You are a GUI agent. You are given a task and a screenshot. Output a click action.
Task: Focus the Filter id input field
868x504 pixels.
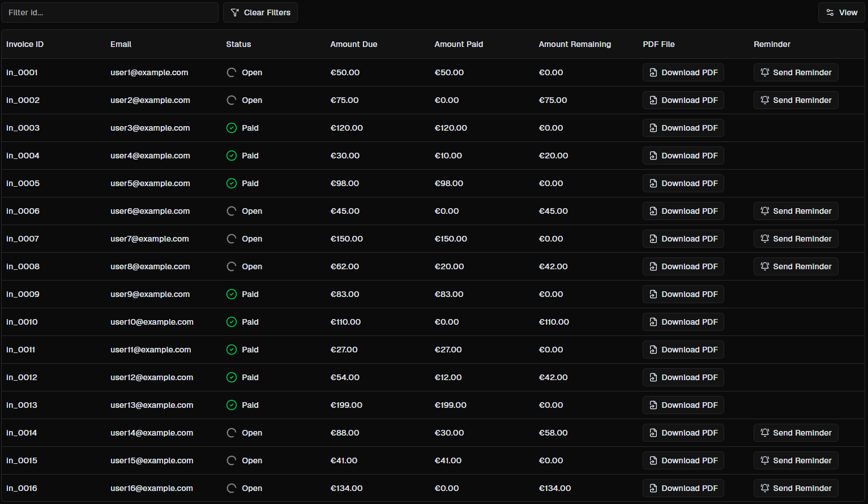point(110,12)
